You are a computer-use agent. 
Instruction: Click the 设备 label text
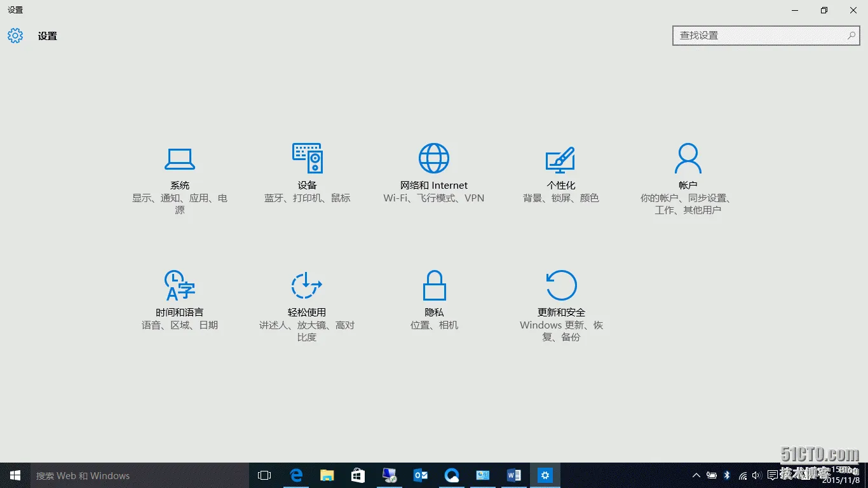pos(307,186)
